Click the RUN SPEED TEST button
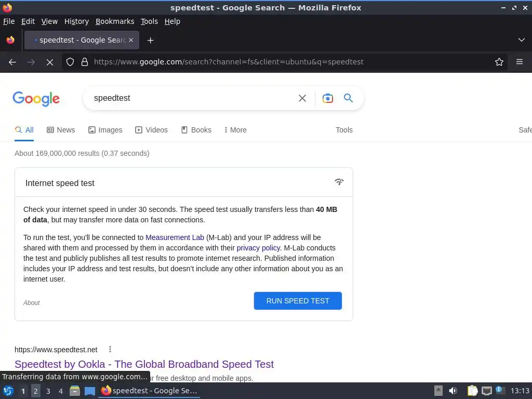 298,301
